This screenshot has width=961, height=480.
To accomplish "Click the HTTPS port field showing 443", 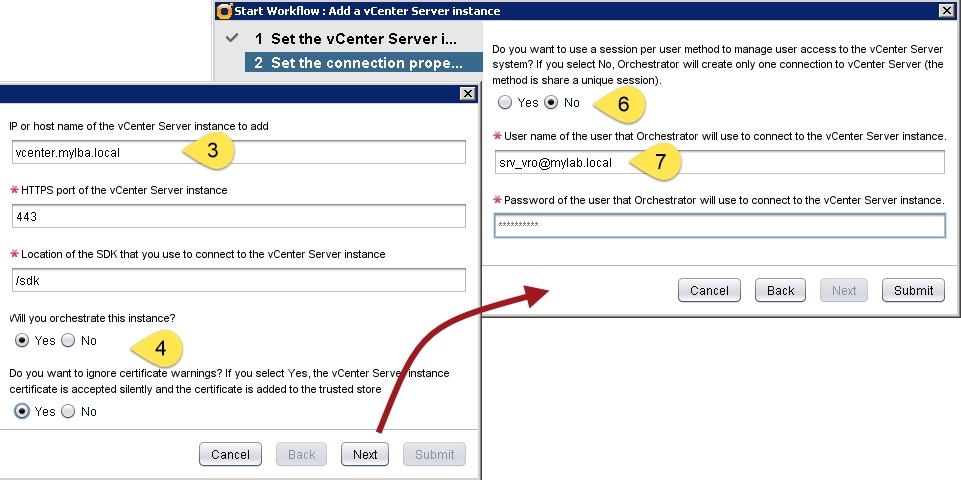I will click(x=238, y=216).
